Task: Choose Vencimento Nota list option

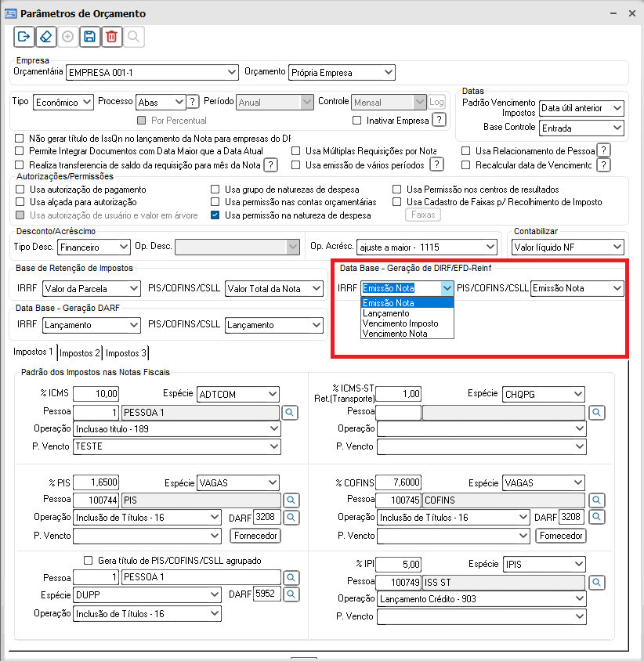Action: click(407, 334)
